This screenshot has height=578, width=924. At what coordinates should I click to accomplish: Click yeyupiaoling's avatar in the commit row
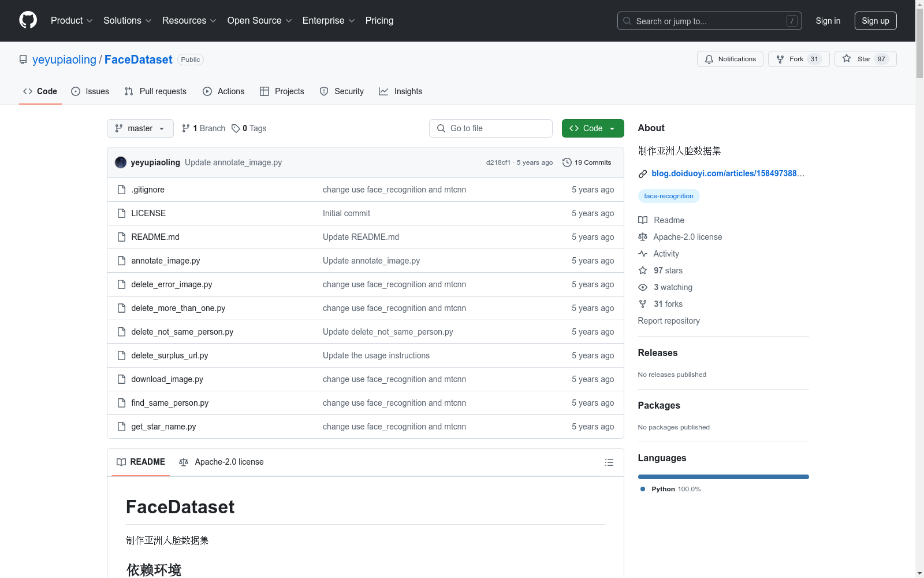click(x=121, y=162)
